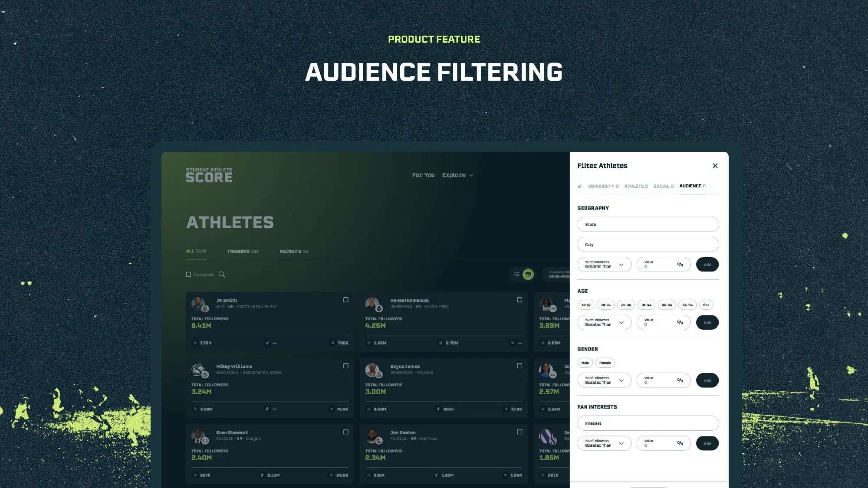Check Hansel Enmanuel's card checkbox
Screen dimensions: 868x488
[x=519, y=300]
